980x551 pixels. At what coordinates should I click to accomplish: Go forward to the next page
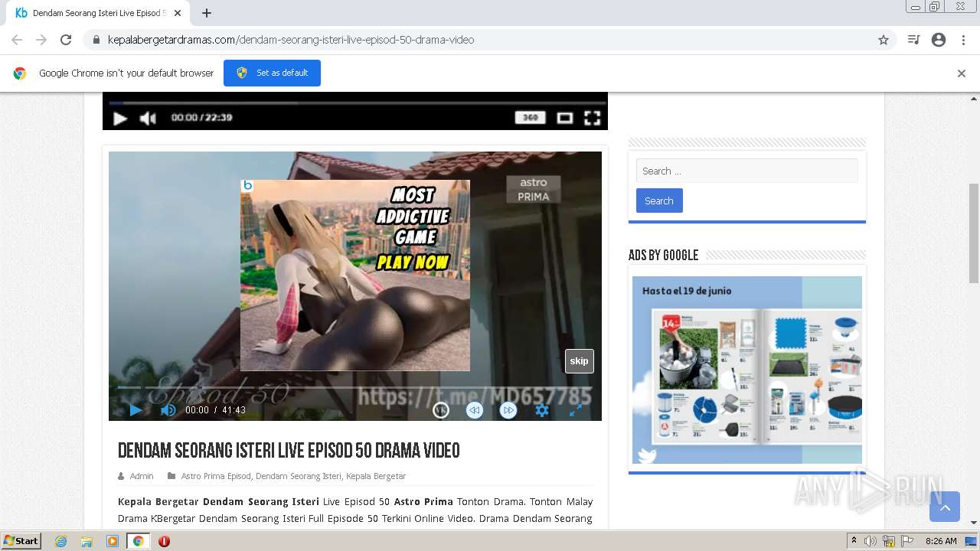coord(41,40)
